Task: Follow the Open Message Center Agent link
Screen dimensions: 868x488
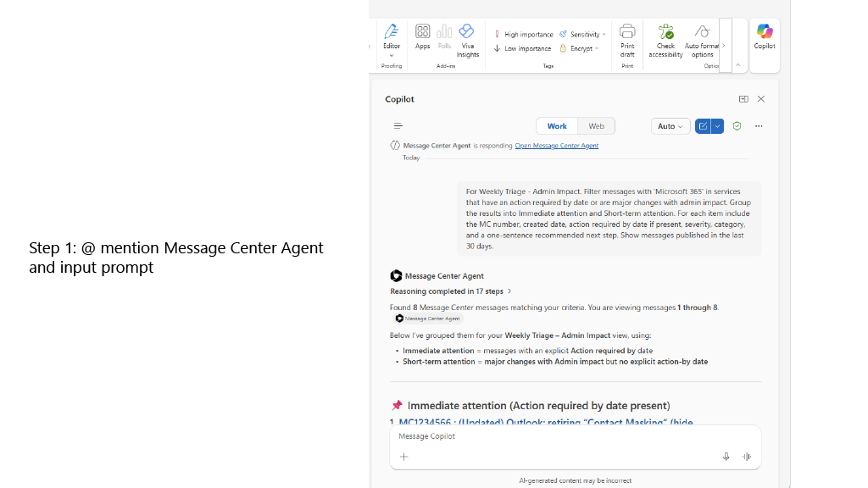Action: pos(556,146)
